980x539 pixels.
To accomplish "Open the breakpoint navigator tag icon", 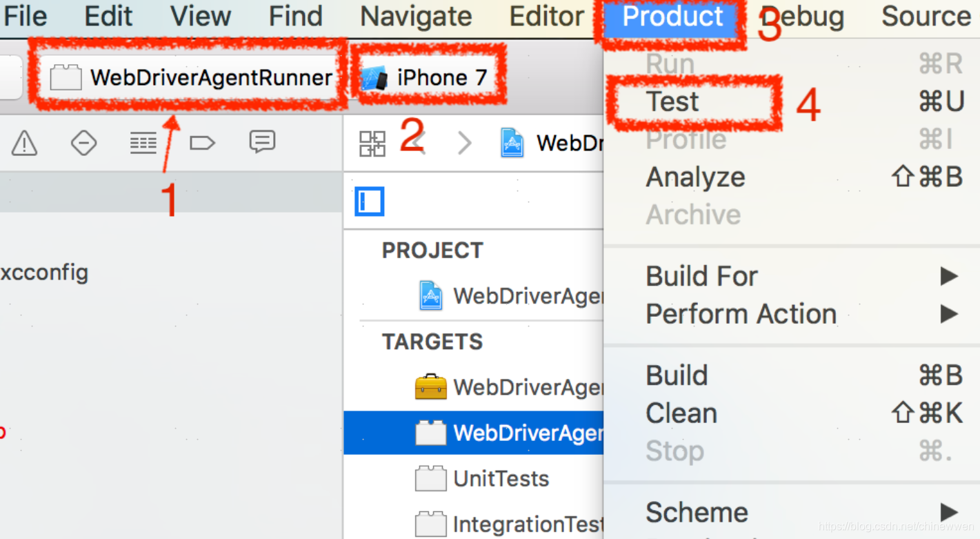I will tap(202, 144).
